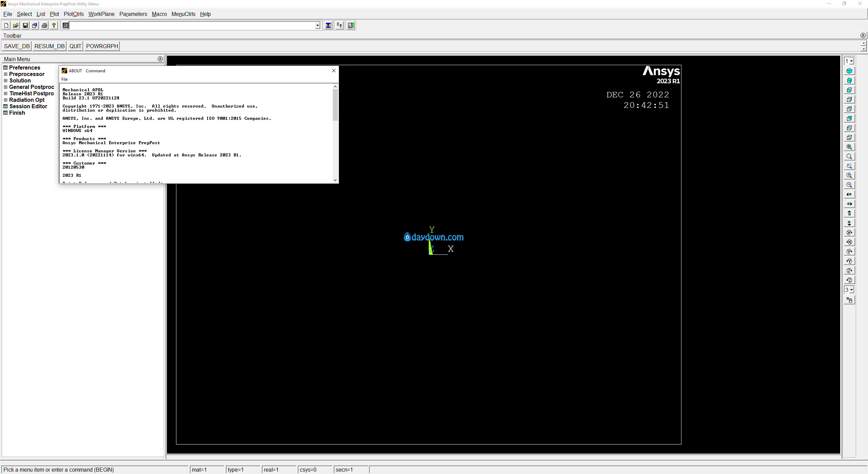
Task: Open the List menu
Action: pos(41,14)
